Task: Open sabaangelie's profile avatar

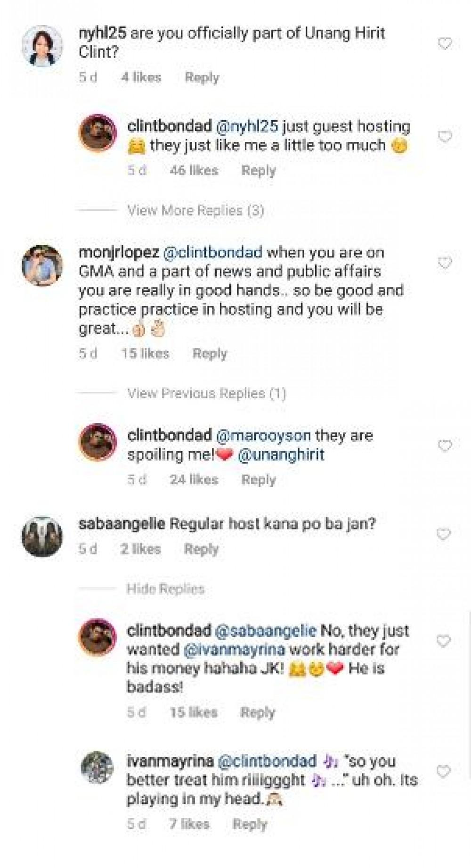Action: click(42, 537)
